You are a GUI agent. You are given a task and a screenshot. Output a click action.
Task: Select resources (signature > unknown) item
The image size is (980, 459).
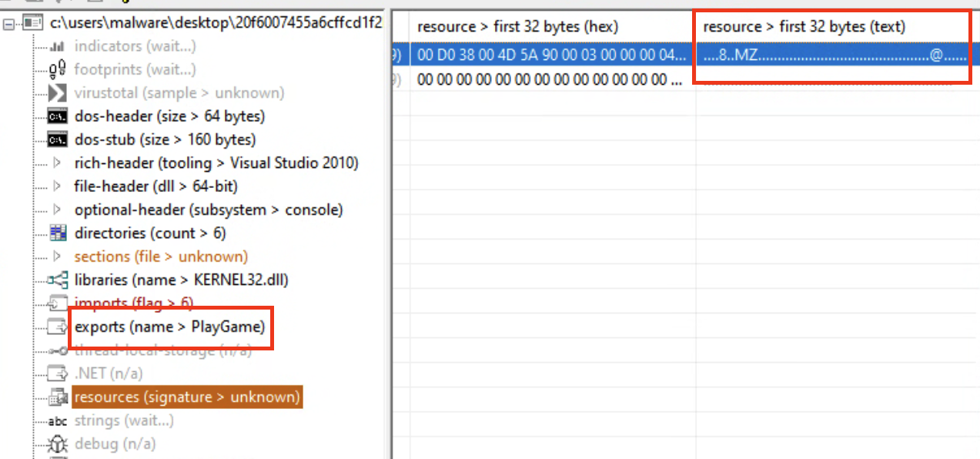coord(186,397)
